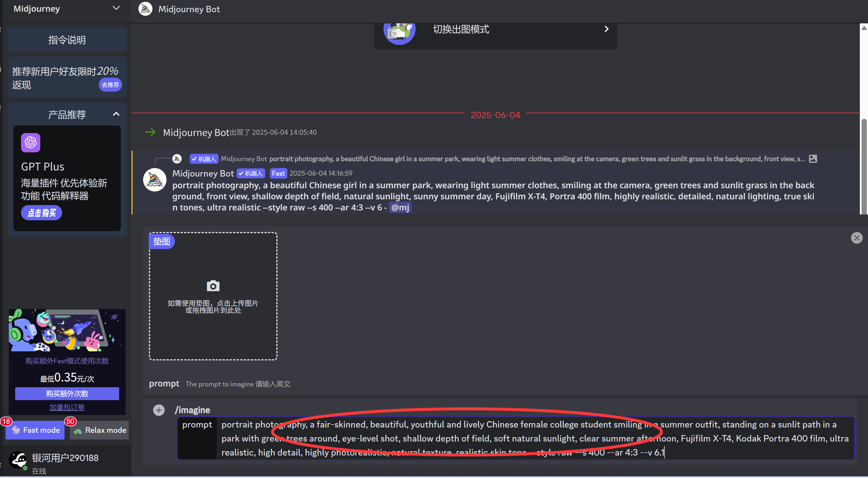The height and width of the screenshot is (478, 868).
Task: Click the green arrow join icon
Action: 150,132
